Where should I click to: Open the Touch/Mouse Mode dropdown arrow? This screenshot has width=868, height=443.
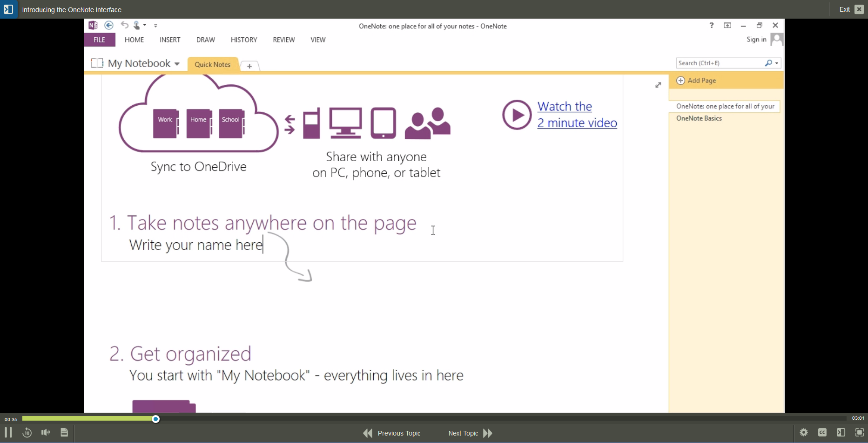tap(145, 25)
